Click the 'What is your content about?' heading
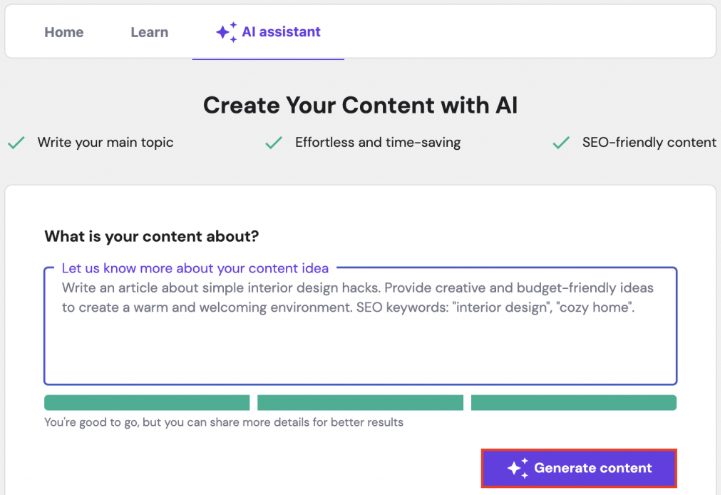 [151, 237]
